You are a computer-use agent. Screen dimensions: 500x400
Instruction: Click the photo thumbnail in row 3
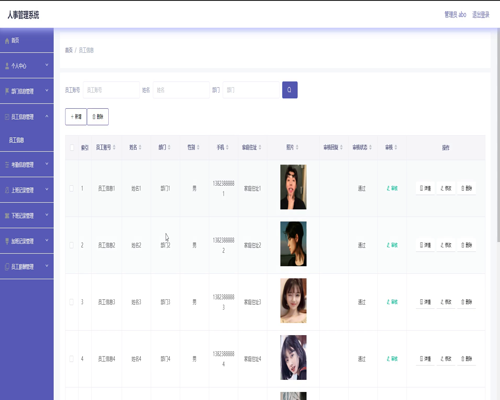pos(293,301)
